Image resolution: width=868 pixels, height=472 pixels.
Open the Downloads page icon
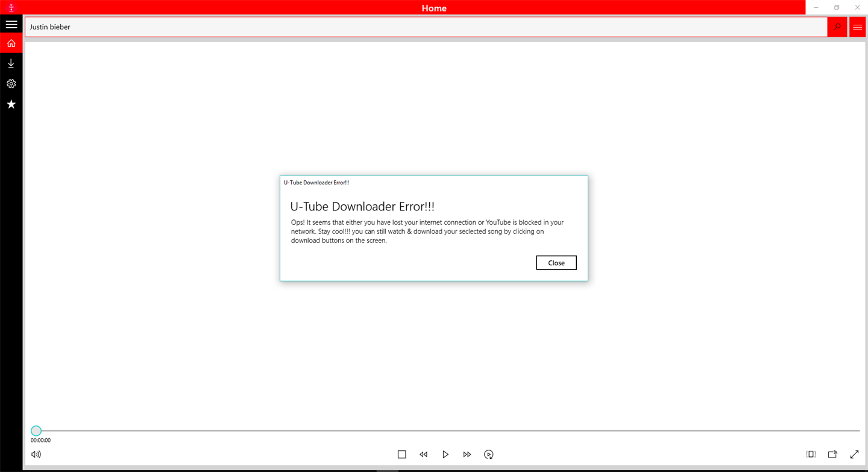click(11, 63)
